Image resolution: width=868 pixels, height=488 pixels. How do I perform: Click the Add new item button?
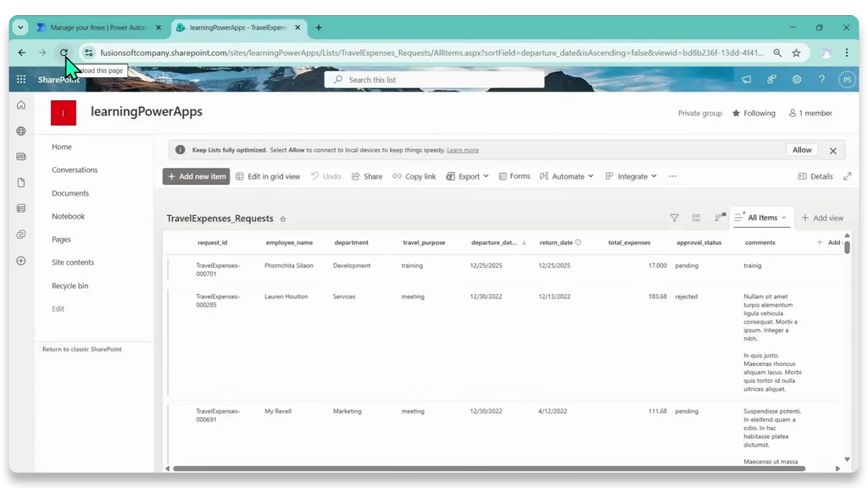pos(196,176)
